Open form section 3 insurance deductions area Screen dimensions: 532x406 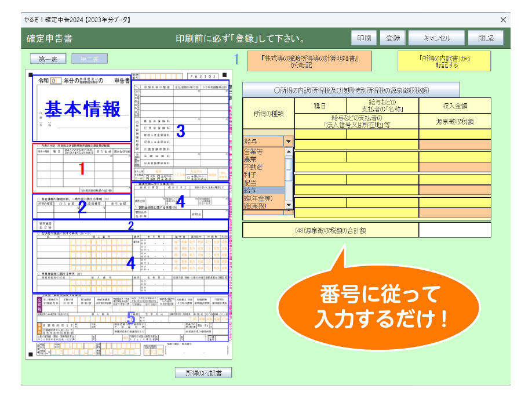click(180, 130)
